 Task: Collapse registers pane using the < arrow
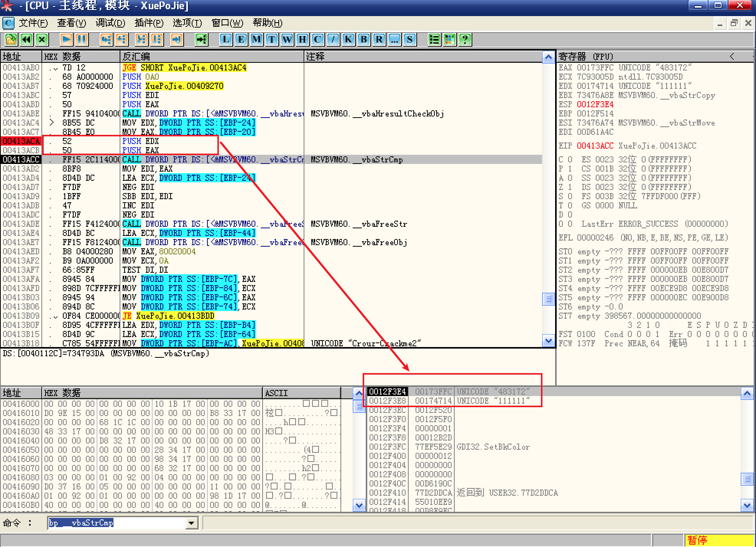732,57
